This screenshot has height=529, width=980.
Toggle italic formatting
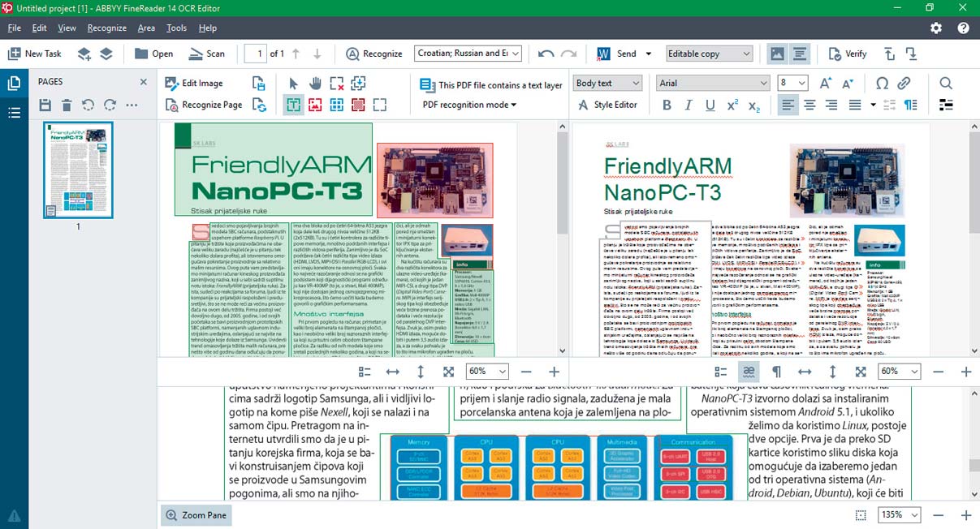689,105
